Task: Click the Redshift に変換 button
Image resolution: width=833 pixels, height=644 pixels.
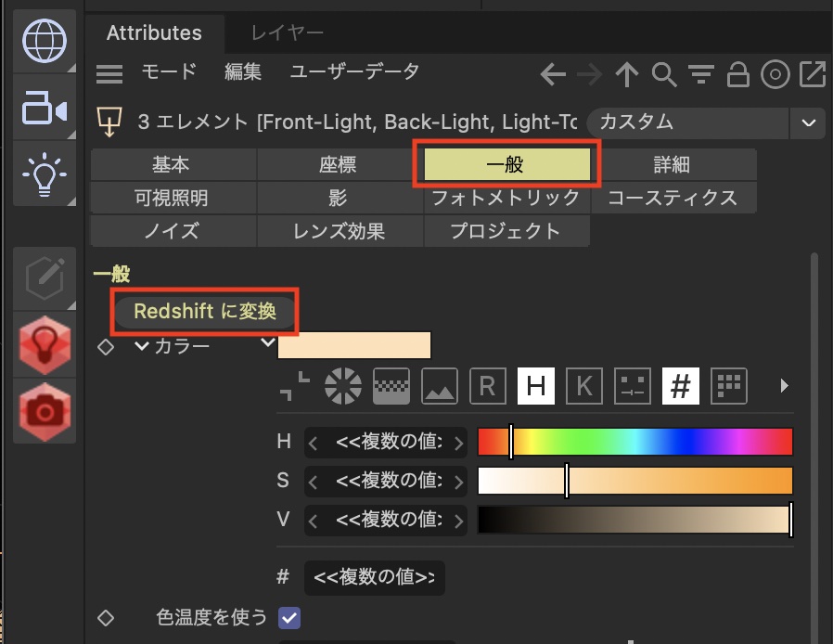Action: click(x=205, y=312)
